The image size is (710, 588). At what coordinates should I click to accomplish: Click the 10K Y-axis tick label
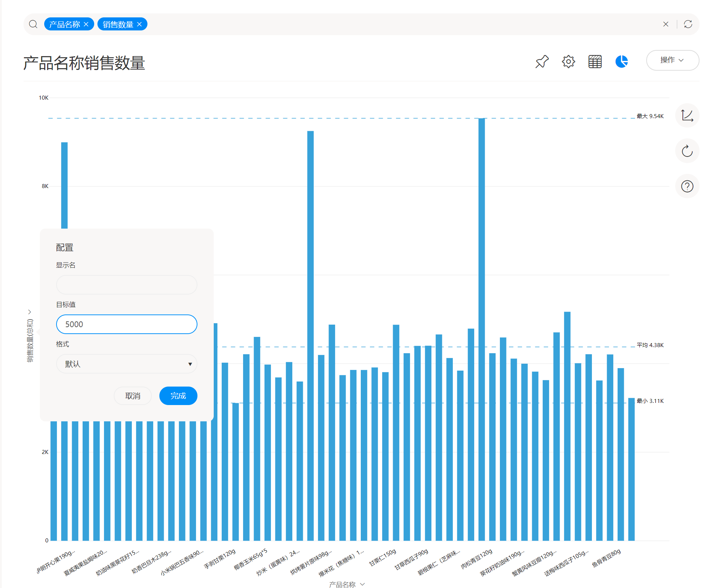click(x=43, y=98)
